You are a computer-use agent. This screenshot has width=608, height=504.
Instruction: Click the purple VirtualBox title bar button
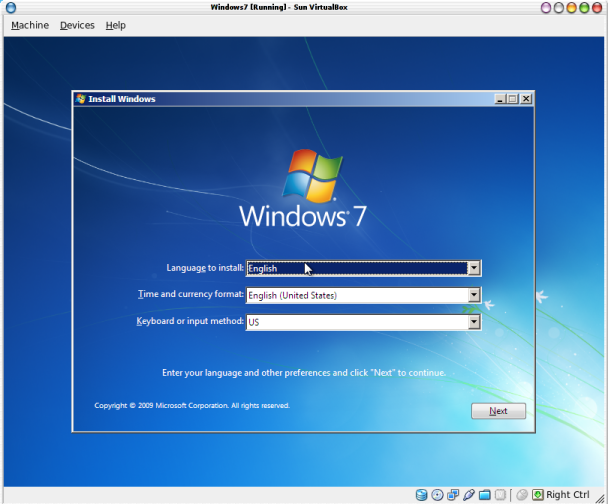click(546, 7)
